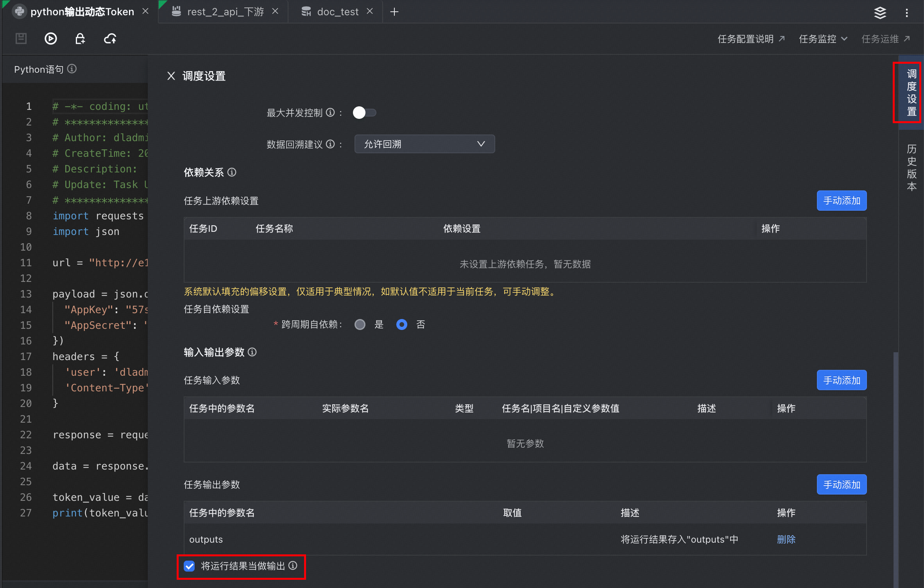Select 是 for 跨周期自依赖

click(x=360, y=324)
